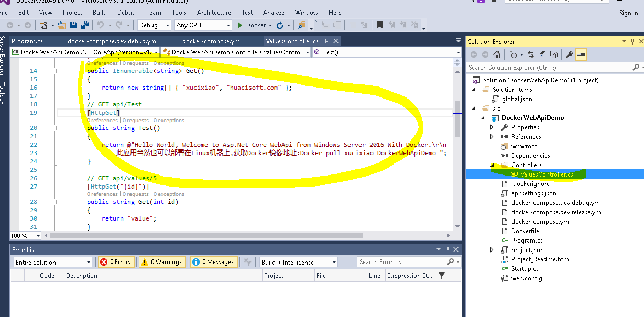The image size is (644, 317).
Task: Expand the project.json node
Action: [x=492, y=250]
